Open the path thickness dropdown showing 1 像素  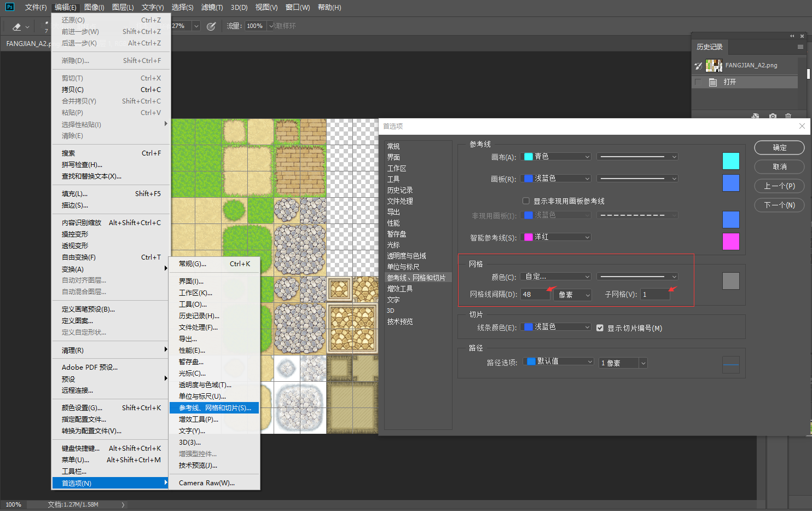623,363
